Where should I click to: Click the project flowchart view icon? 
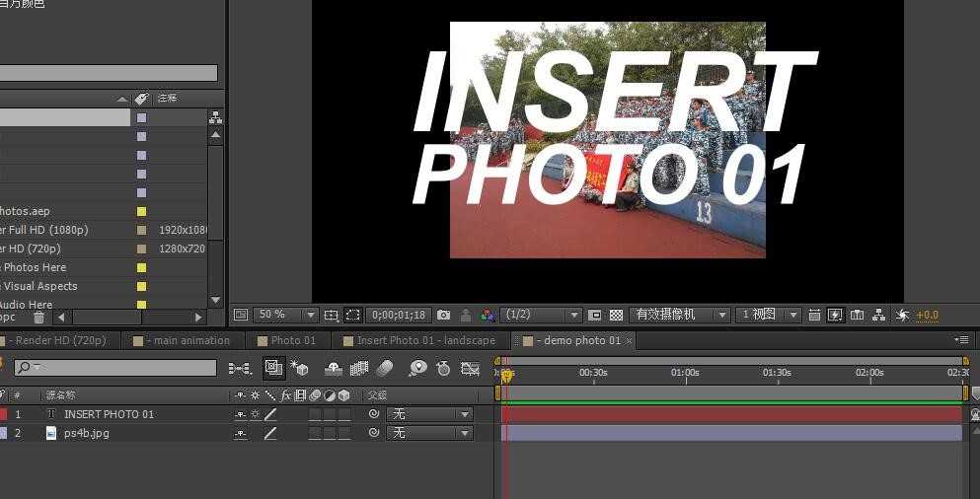215,116
